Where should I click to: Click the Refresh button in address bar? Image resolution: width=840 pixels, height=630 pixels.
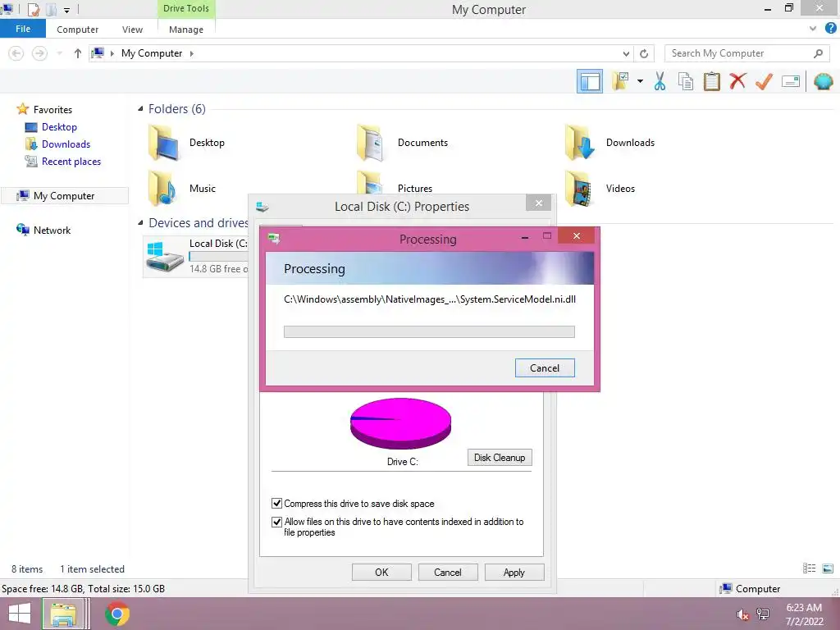tap(644, 53)
